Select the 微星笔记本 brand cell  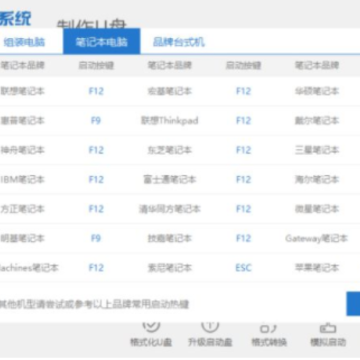(317, 209)
